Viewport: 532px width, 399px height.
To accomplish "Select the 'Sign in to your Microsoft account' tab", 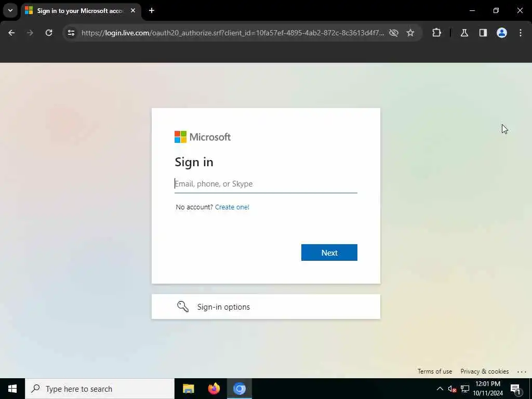I will pyautogui.click(x=82, y=10).
